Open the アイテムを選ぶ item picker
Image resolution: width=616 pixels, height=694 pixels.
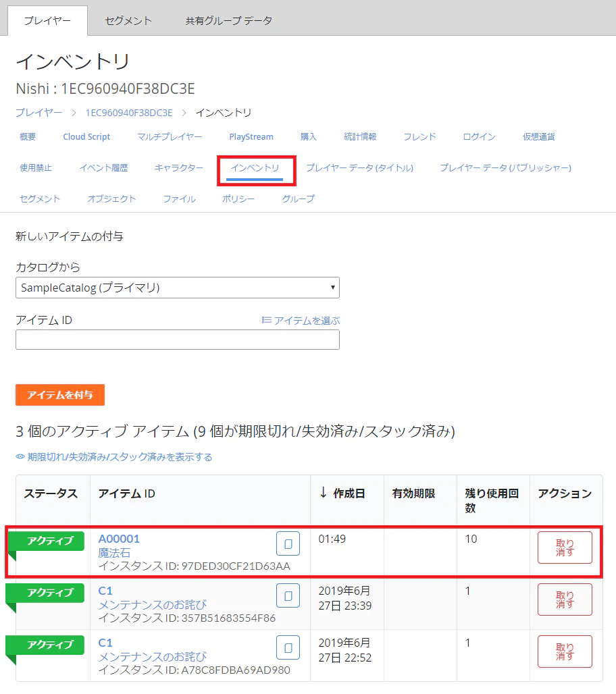(x=301, y=320)
